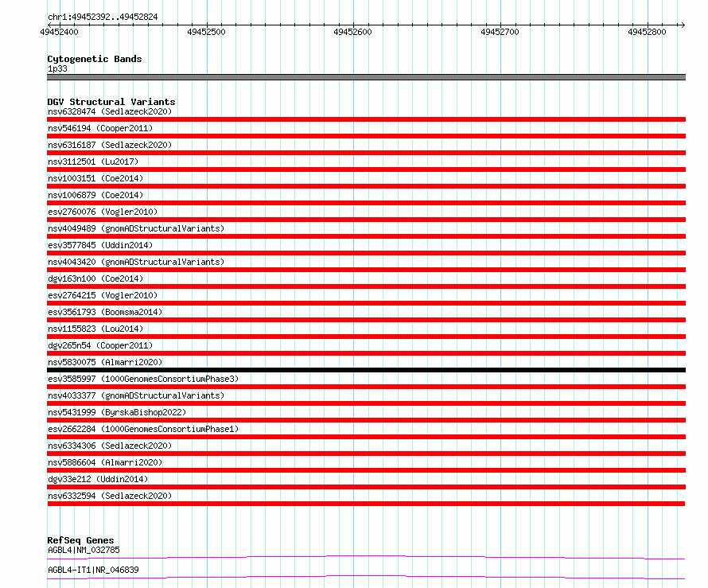Open variant nsv5886604 (Almarri2020)

[x=105, y=462]
